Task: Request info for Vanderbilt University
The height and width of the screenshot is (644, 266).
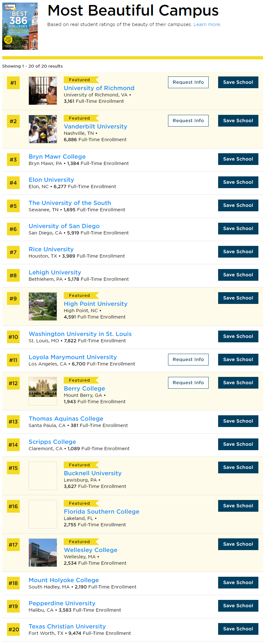Action: 188,121
